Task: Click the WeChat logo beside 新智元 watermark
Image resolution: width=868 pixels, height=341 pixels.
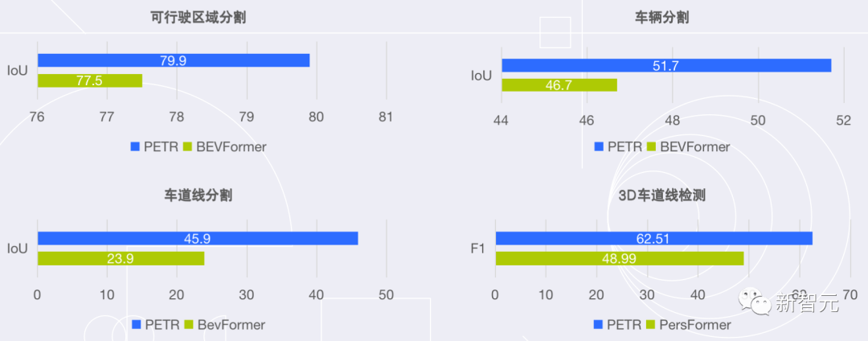Action: pyautogui.click(x=757, y=303)
